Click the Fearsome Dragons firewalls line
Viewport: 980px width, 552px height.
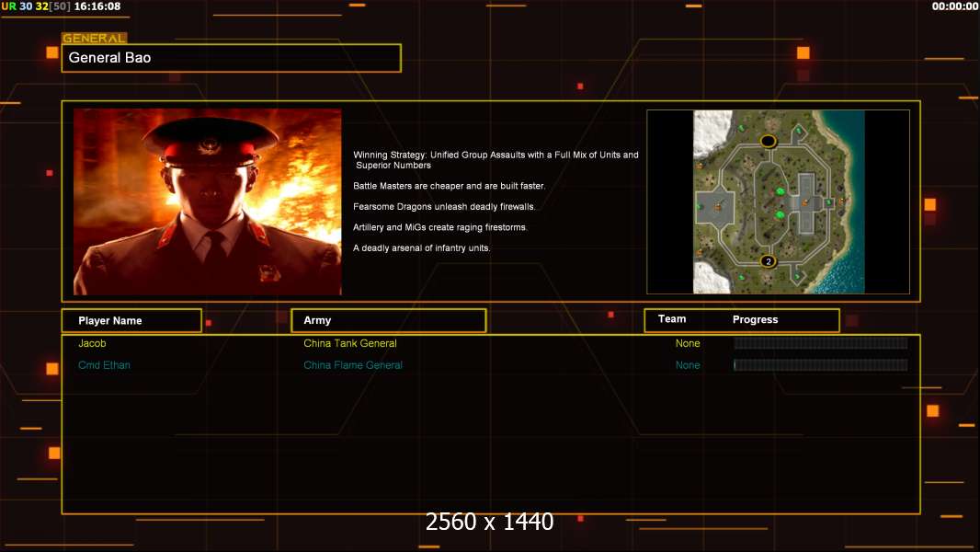coord(444,206)
